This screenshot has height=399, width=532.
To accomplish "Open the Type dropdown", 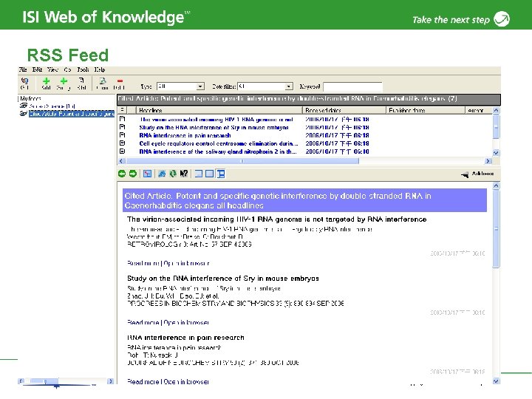I will pos(200,86).
